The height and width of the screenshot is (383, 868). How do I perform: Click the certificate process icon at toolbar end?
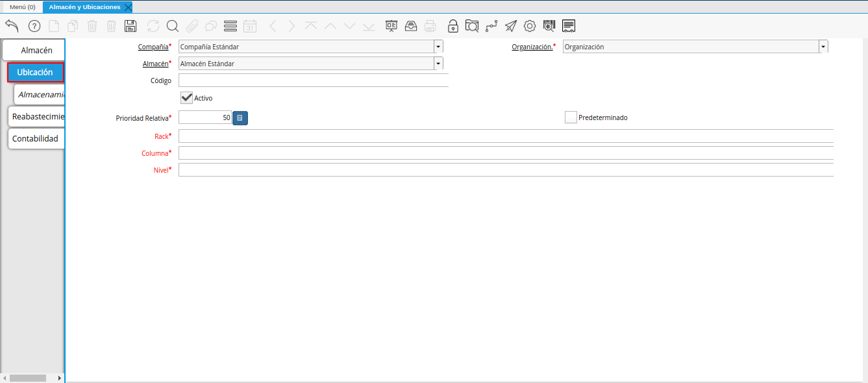pyautogui.click(x=569, y=26)
